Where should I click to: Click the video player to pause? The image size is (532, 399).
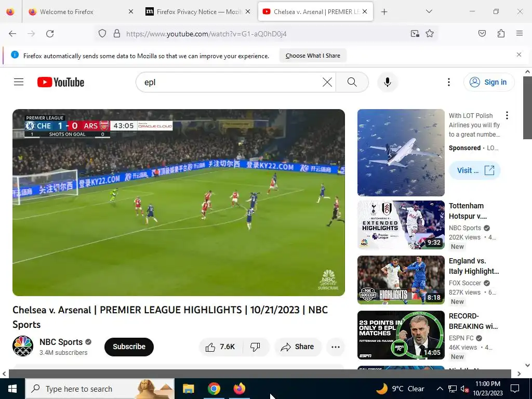(179, 203)
